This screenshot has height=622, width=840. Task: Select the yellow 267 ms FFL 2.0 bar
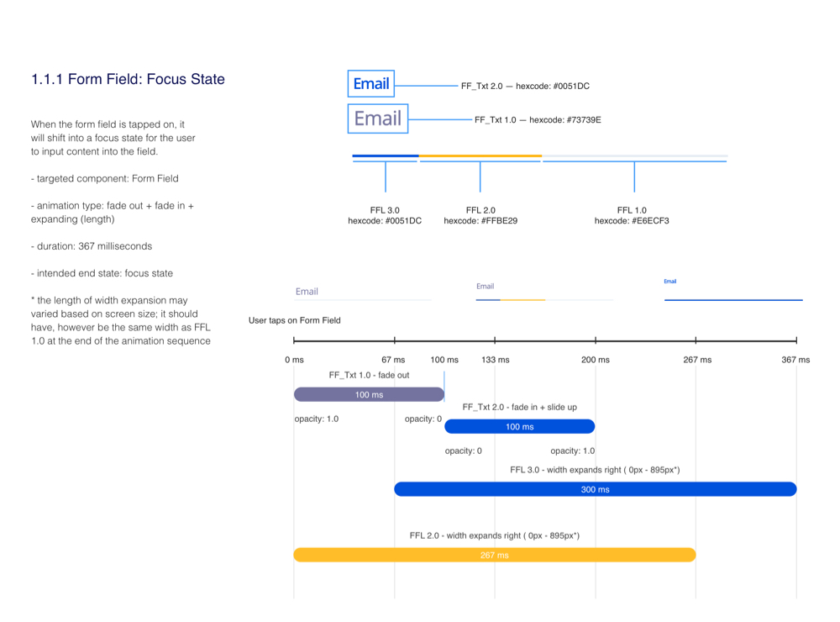494,555
